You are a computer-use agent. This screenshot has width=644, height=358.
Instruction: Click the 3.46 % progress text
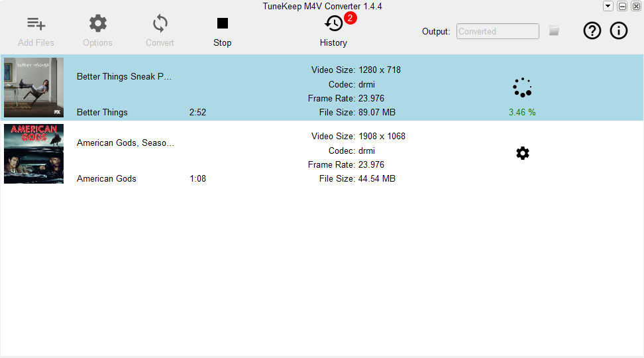point(522,112)
